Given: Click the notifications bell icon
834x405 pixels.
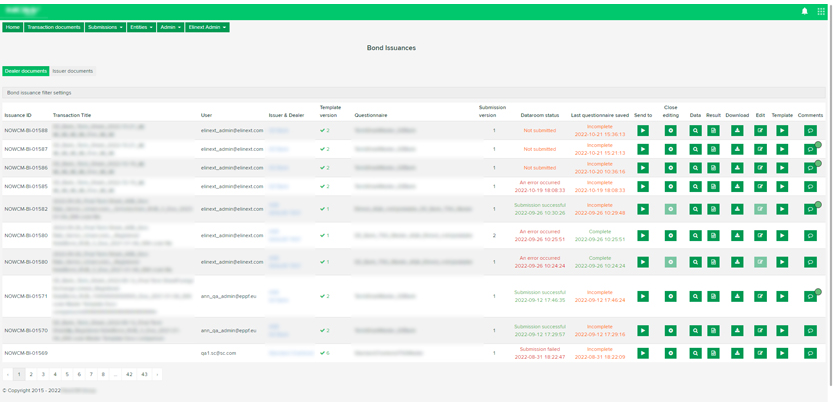Looking at the screenshot, I should coord(804,11).
